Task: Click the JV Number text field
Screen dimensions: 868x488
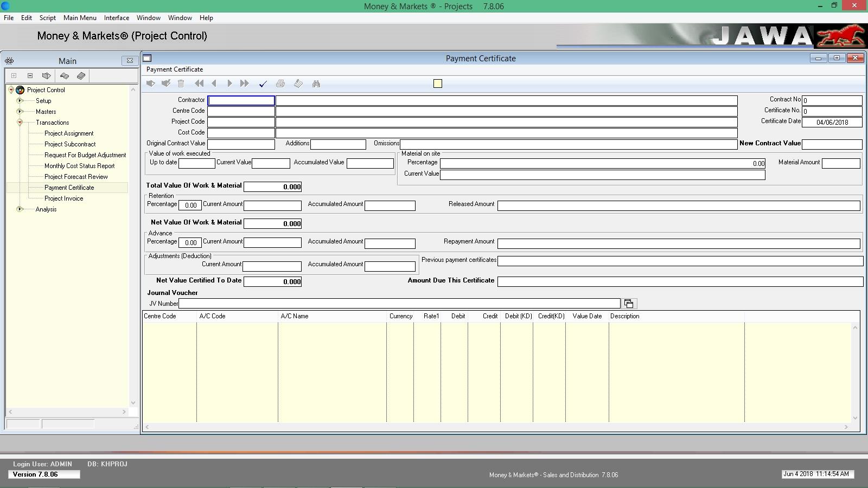Action: tap(399, 304)
